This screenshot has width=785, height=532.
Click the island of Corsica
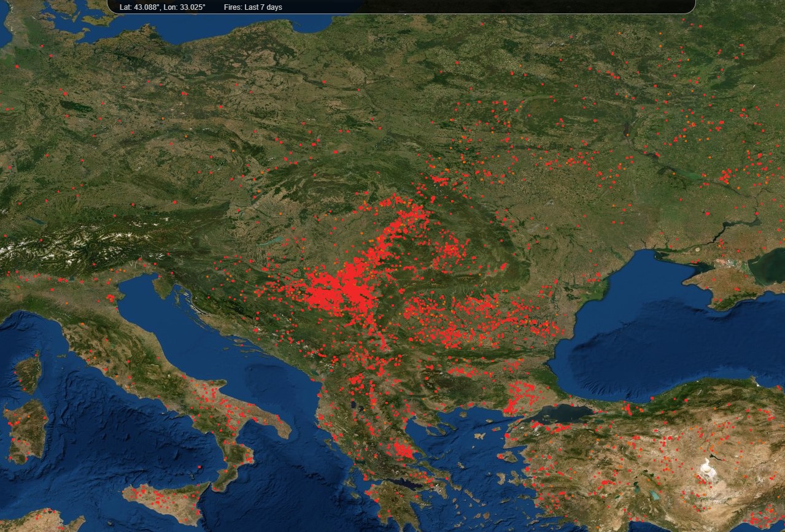tap(29, 372)
